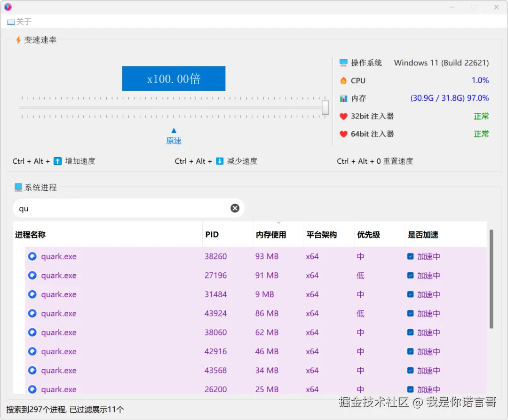Image resolution: width=508 pixels, height=420 pixels.
Task: Uncheck 加速中 for quark.exe PID 38260
Action: [x=410, y=256]
